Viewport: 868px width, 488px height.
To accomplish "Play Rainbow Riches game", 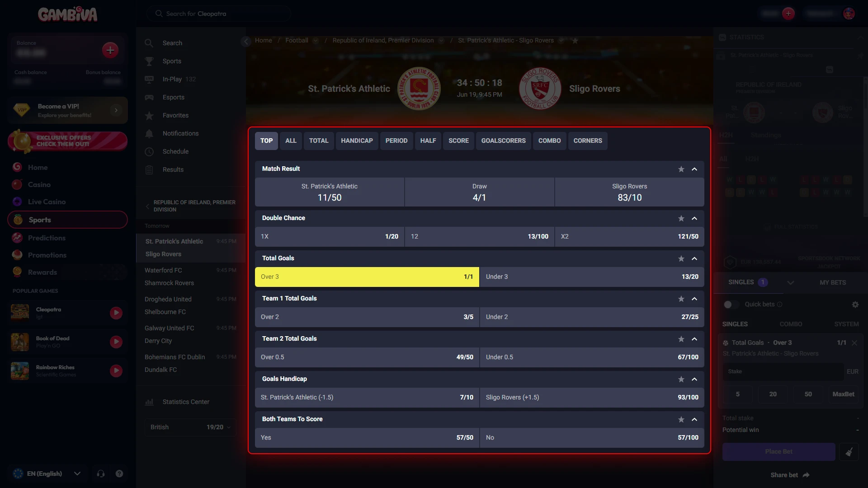I will click(116, 371).
